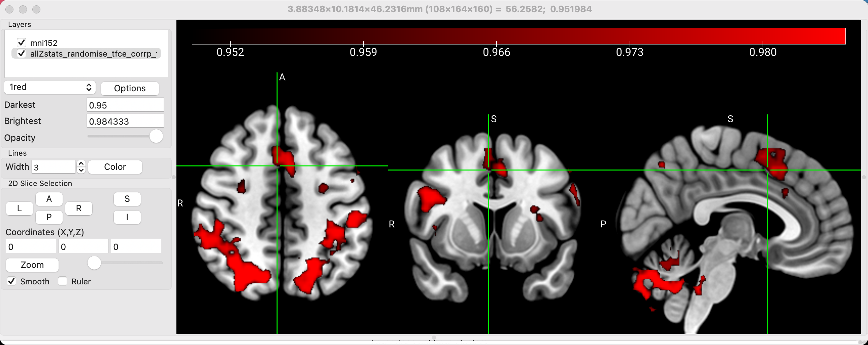The image size is (868, 345).
Task: Click the Zoom button
Action: 32,265
